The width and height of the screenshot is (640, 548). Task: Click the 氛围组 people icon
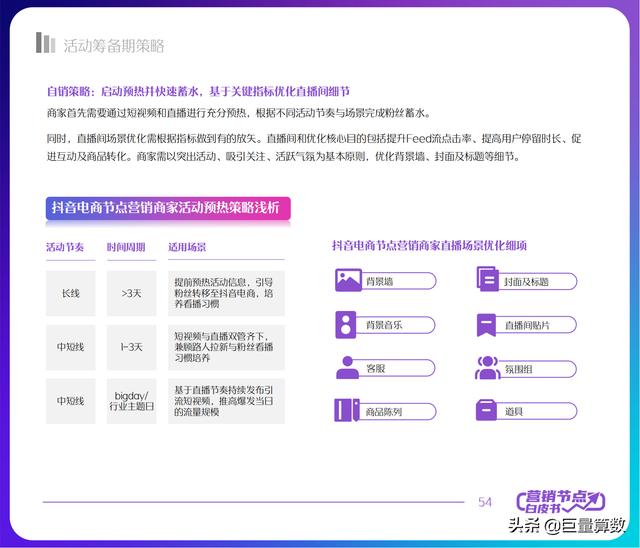tap(488, 368)
